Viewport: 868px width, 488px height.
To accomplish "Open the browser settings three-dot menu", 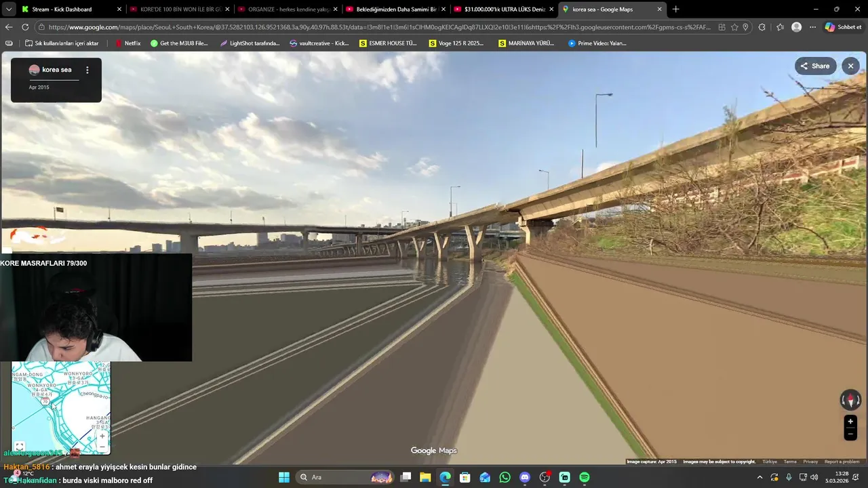I will 812,27.
